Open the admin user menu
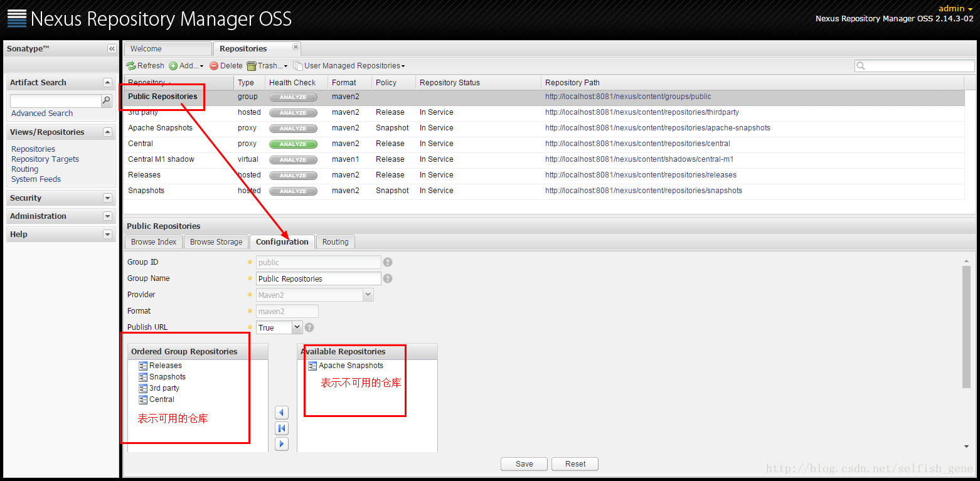The image size is (980, 481). (956, 8)
